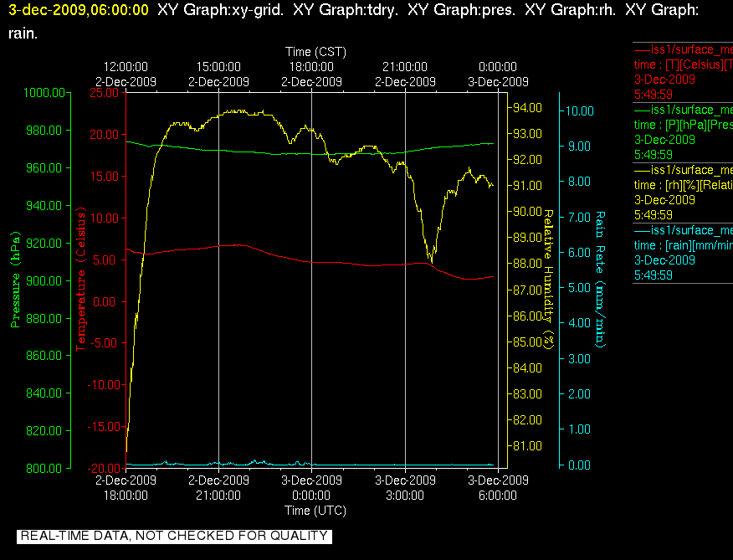This screenshot has height=560, width=733.
Task: Click the cyan legend 'time : [rain][mm/min' line
Action: click(683, 245)
